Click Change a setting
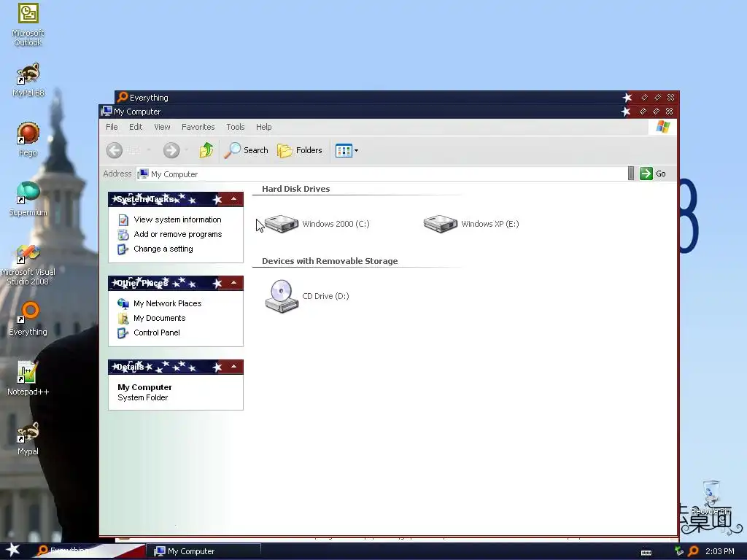Image resolution: width=747 pixels, height=560 pixels. point(163,249)
